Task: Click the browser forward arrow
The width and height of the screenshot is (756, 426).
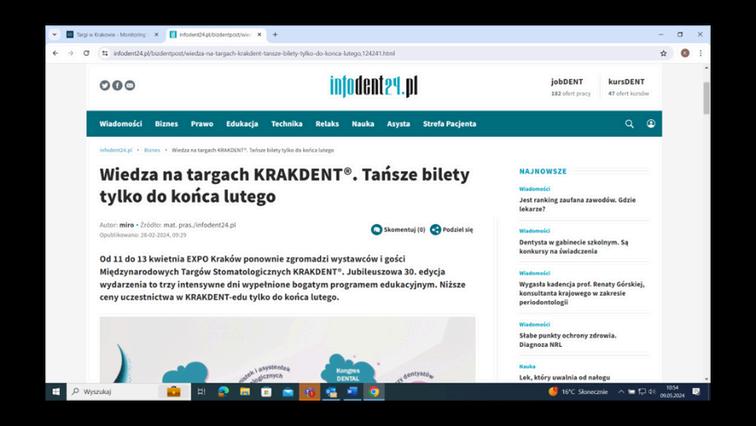Action: click(71, 53)
